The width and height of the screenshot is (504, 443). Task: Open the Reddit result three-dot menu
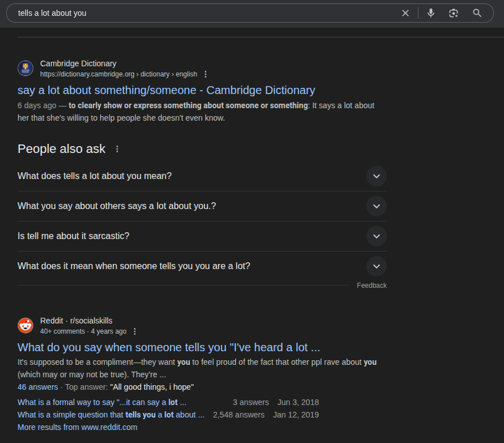pyautogui.click(x=135, y=331)
